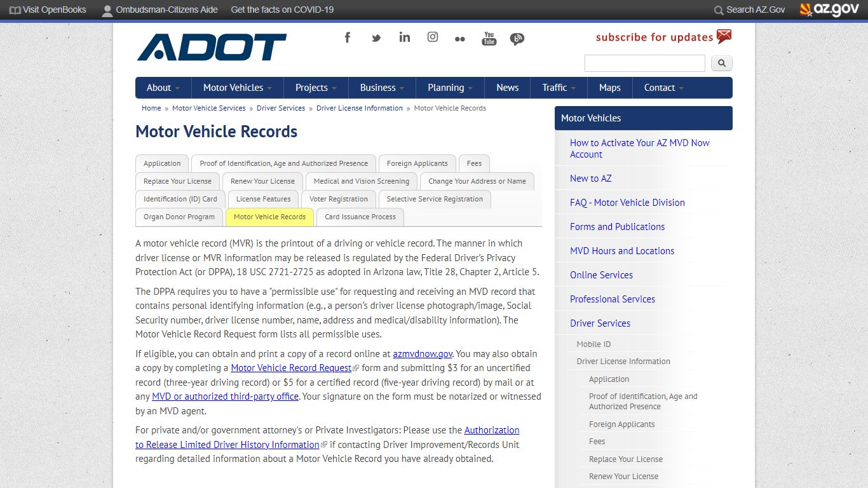The width and height of the screenshot is (868, 488).
Task: Switch to Change Your Address or Name tab
Action: (477, 181)
